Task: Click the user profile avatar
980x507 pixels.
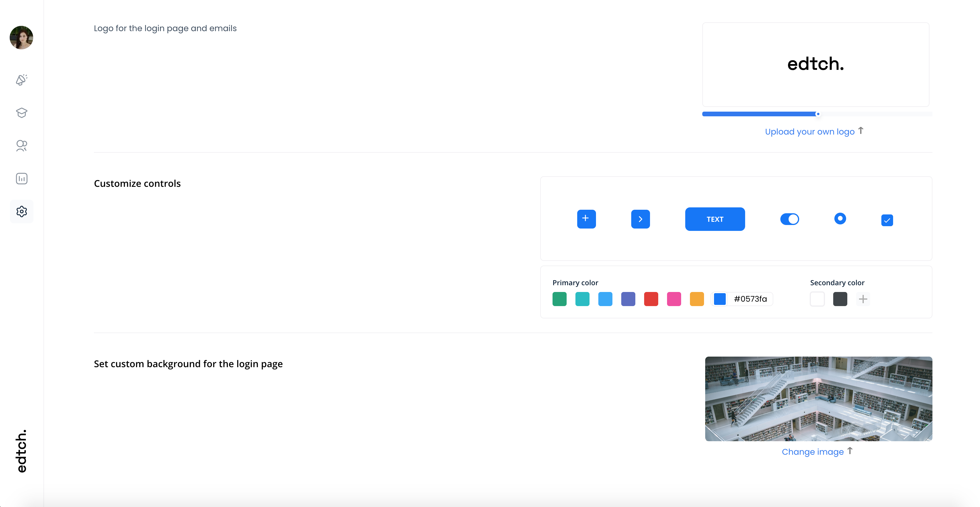Action: pyautogui.click(x=21, y=38)
